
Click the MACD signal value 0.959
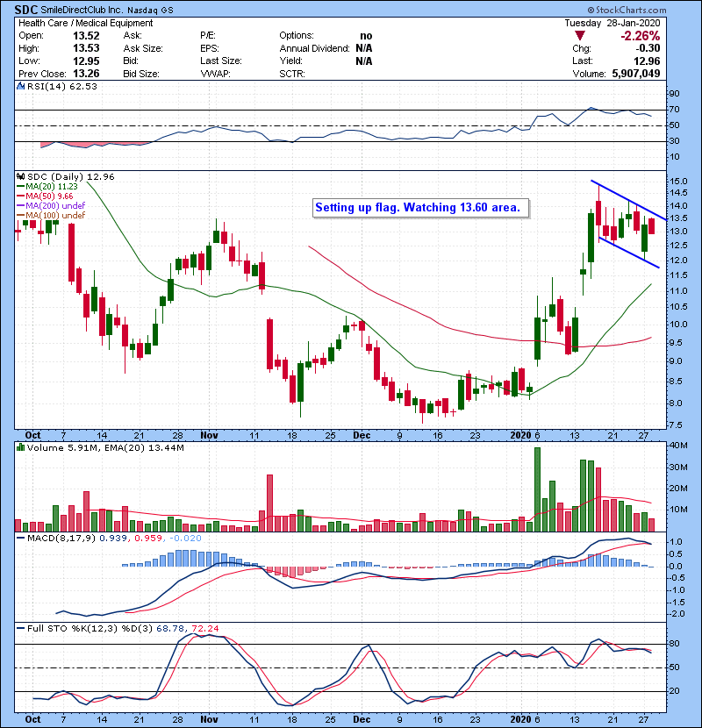[x=148, y=539]
